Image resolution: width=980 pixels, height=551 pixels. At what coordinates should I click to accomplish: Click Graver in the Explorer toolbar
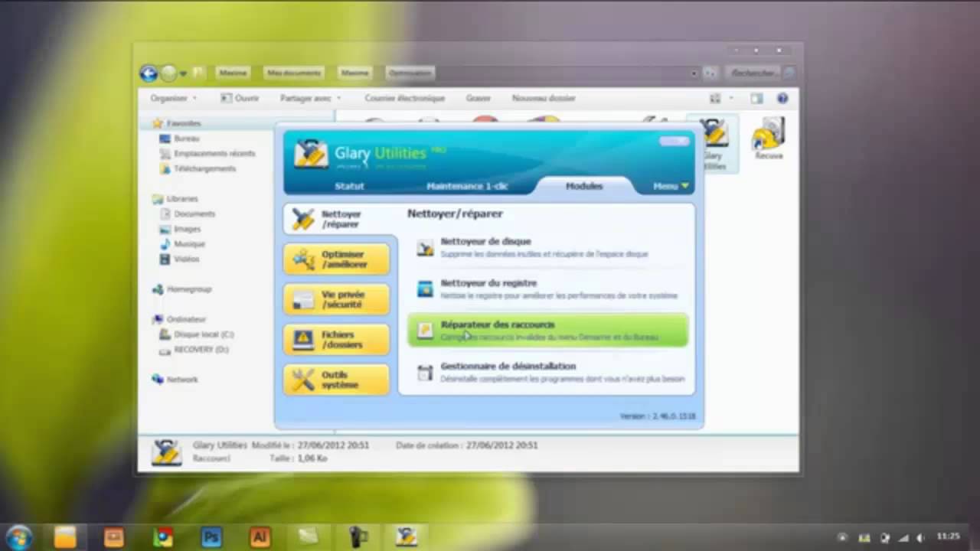479,98
